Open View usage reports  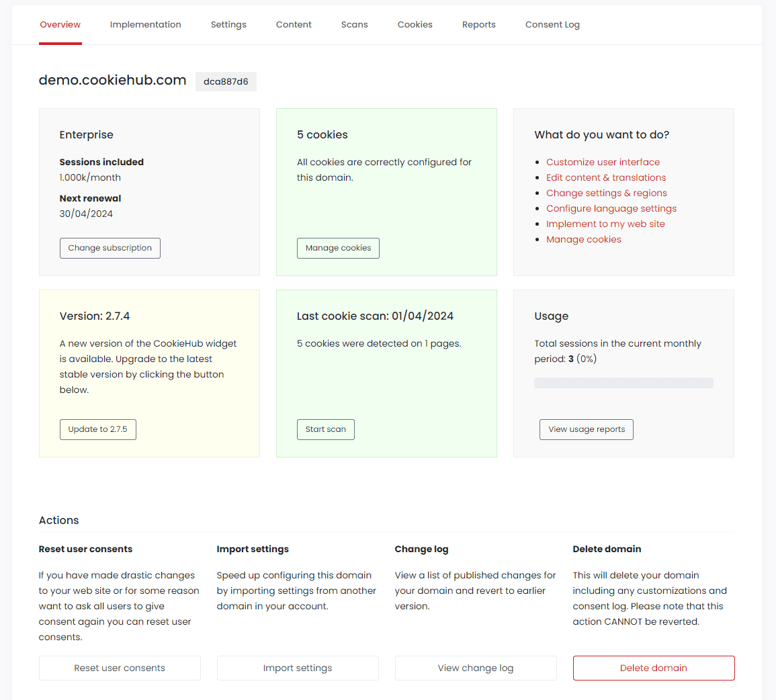[x=586, y=429]
